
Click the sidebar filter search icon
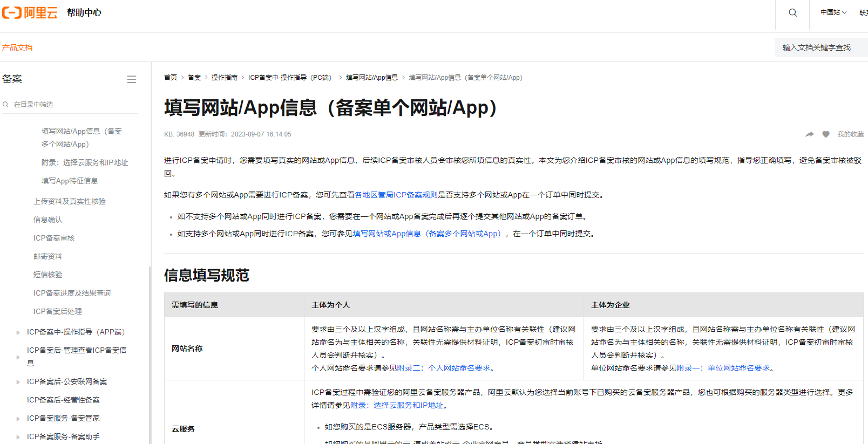tap(5, 104)
